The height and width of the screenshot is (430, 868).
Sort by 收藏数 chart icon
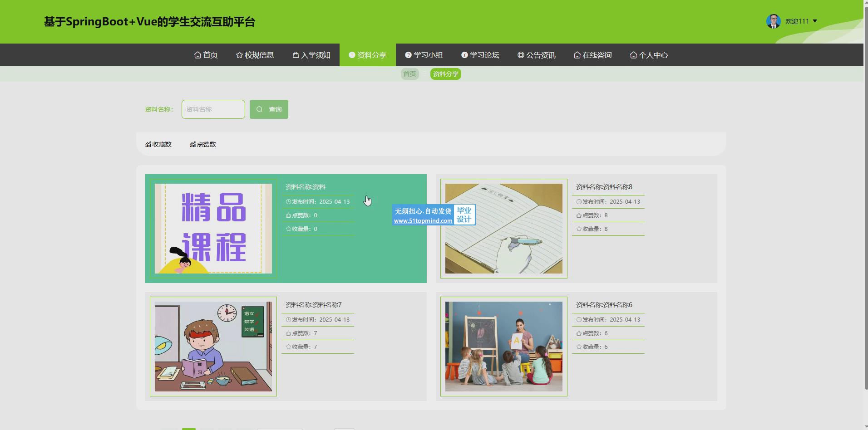[x=148, y=144]
